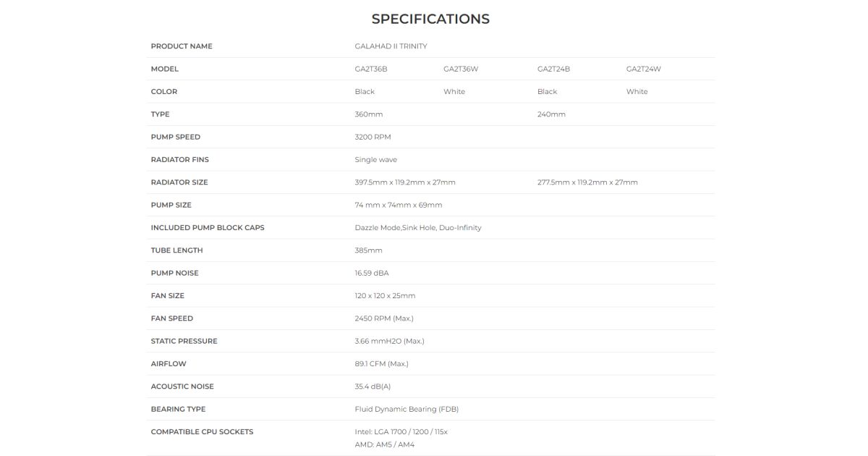This screenshot has height=456, width=868.
Task: Click the 3200 RPM pump speed value
Action: [373, 137]
